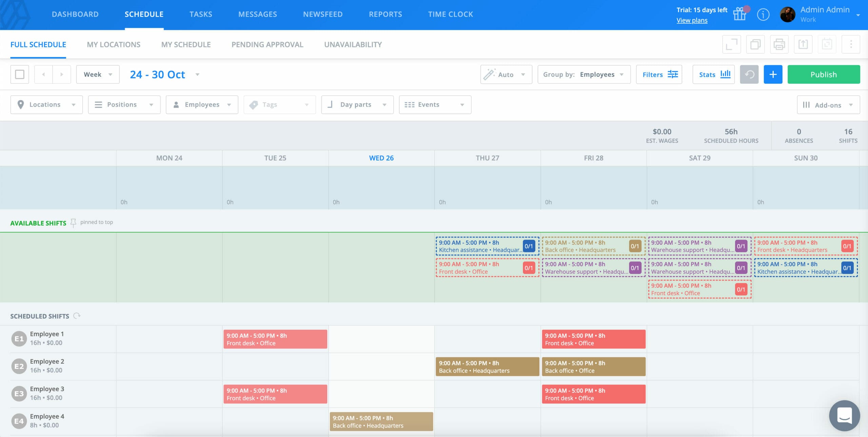Click the gift icon in the top bar
The height and width of the screenshot is (437, 868).
point(739,14)
